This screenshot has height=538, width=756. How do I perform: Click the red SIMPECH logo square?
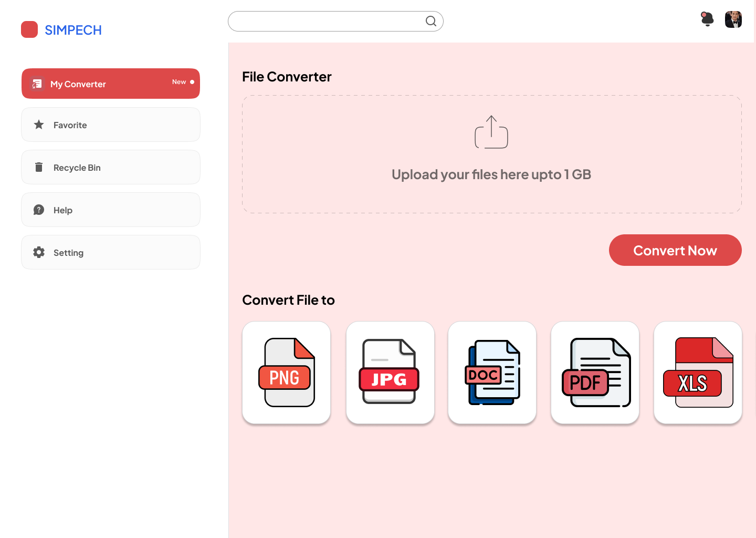click(29, 29)
